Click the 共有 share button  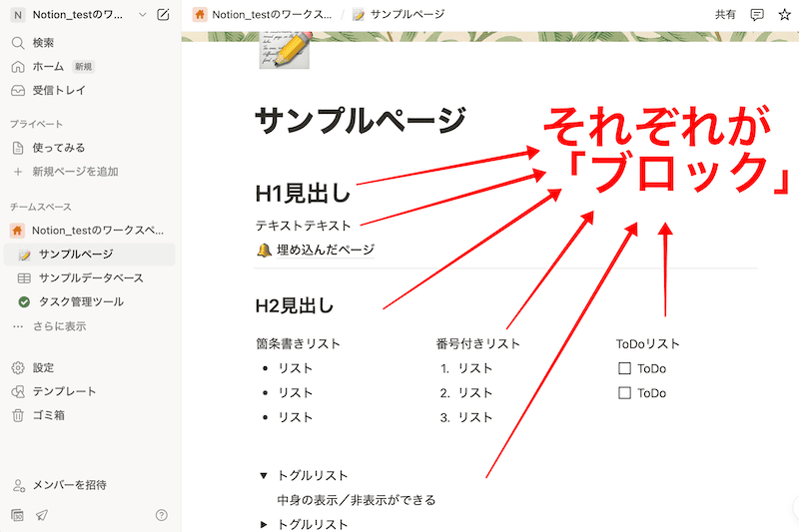point(725,15)
